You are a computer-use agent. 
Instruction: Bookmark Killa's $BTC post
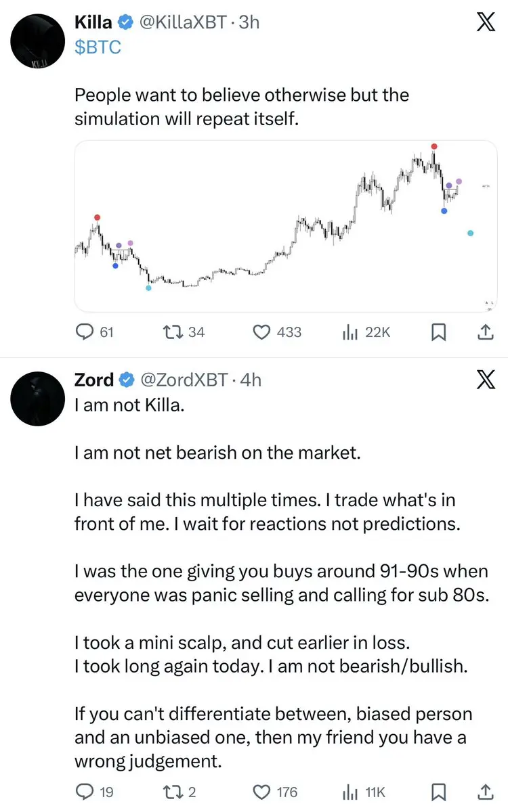coord(438,332)
